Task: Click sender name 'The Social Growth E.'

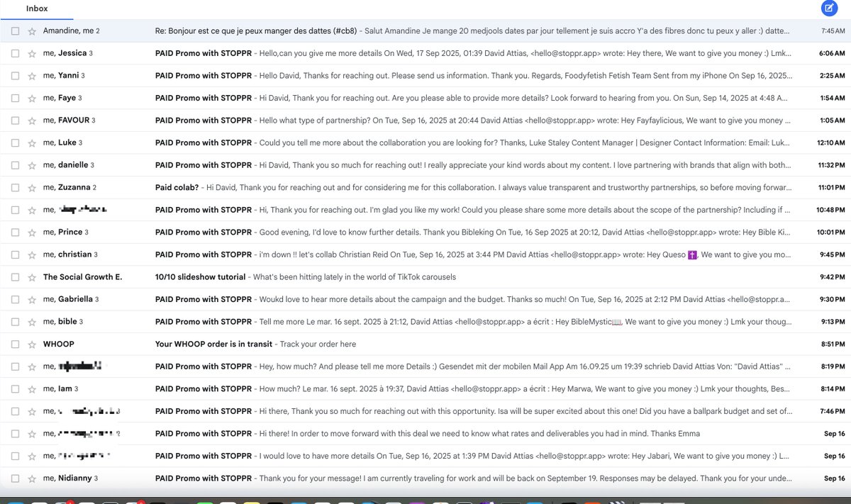Action: (x=82, y=277)
